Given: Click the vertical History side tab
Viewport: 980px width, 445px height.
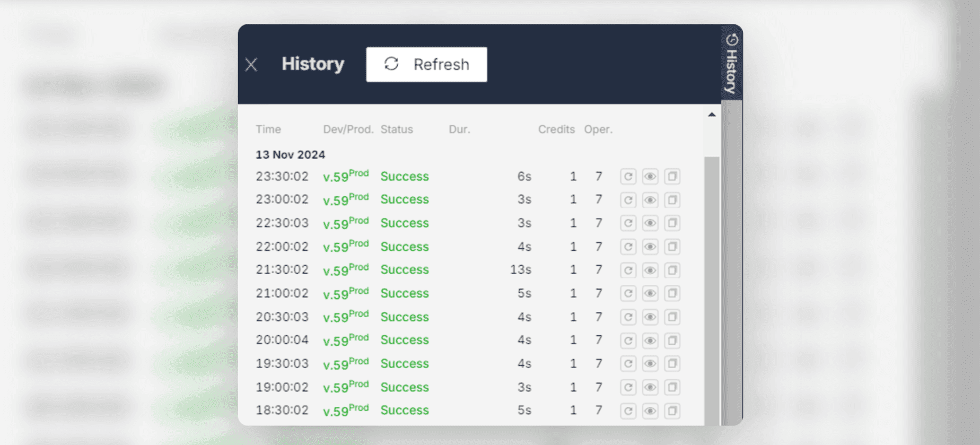Looking at the screenshot, I should (x=732, y=64).
